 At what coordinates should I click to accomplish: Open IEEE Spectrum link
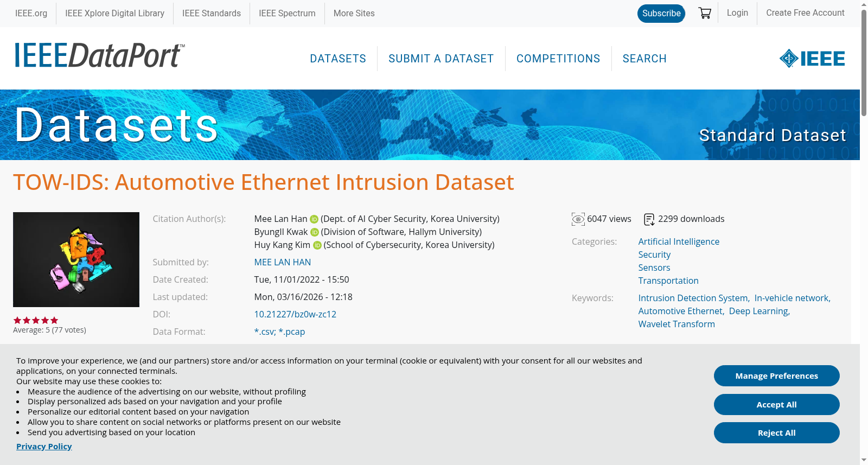click(x=287, y=13)
